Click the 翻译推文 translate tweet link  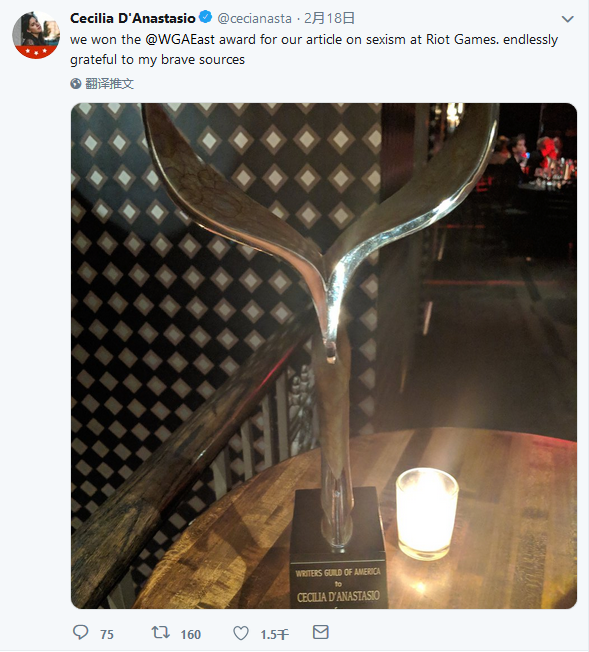tap(109, 84)
